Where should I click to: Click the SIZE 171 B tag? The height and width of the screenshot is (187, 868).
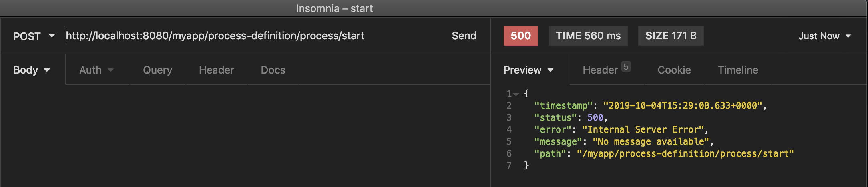[x=671, y=36]
